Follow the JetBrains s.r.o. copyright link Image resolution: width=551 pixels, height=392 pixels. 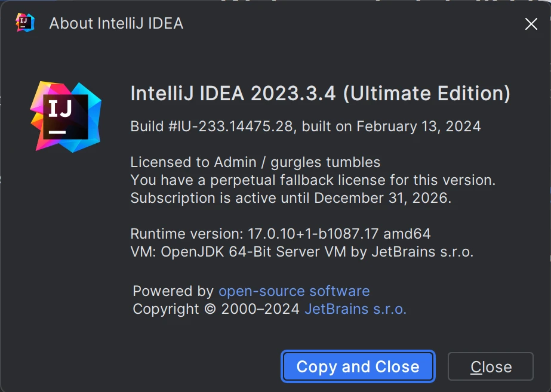point(355,309)
